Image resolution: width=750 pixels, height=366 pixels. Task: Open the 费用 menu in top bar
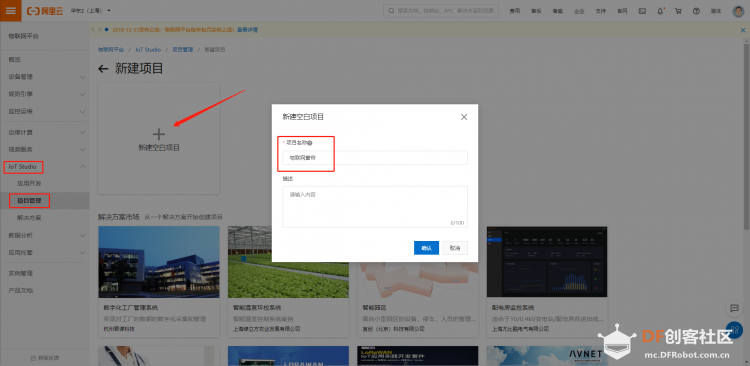(515, 11)
